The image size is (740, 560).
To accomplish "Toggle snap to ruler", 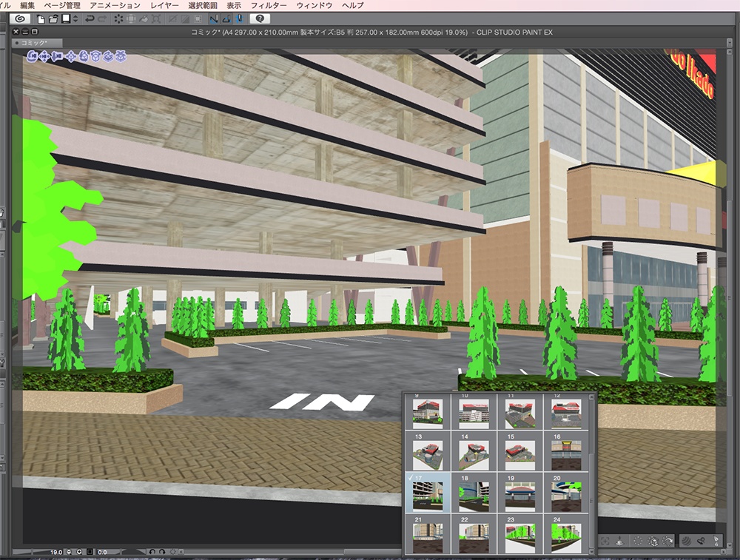I will coord(214,19).
